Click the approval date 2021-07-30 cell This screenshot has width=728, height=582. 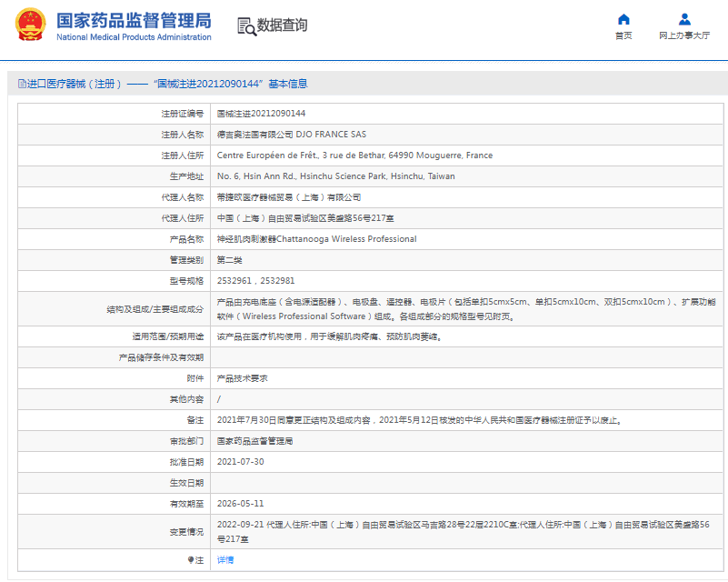tap(240, 461)
